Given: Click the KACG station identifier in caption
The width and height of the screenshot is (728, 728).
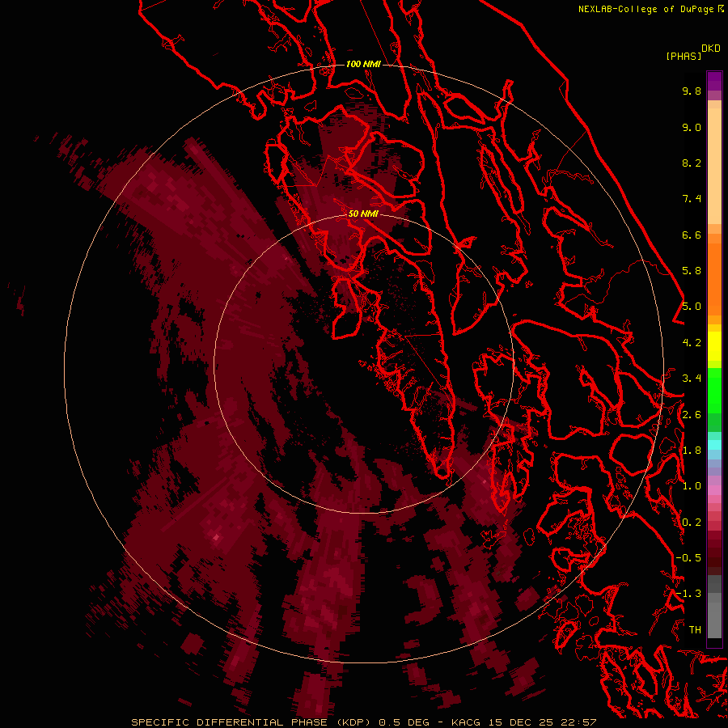Looking at the screenshot, I should click(x=467, y=722).
